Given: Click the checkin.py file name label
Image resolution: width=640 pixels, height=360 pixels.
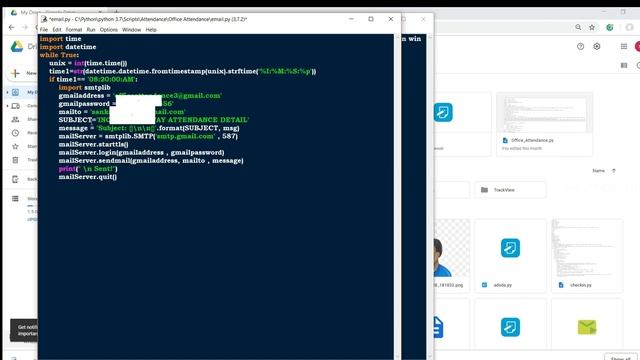Looking at the screenshot, I should click(580, 285).
